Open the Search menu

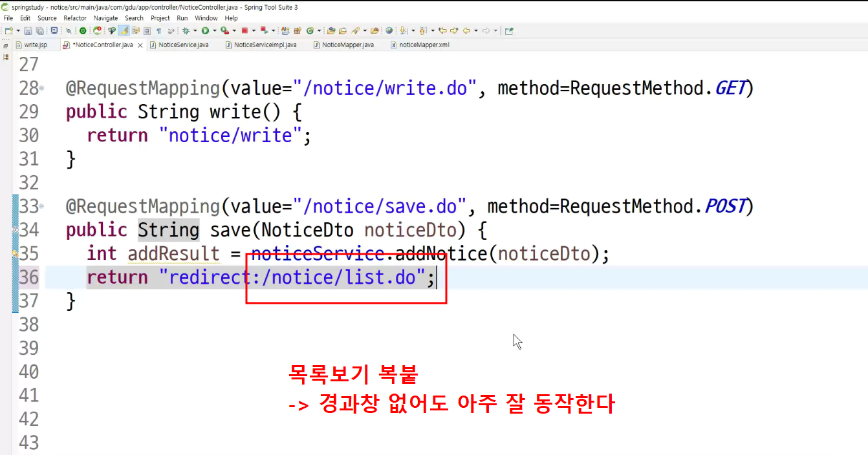point(135,18)
